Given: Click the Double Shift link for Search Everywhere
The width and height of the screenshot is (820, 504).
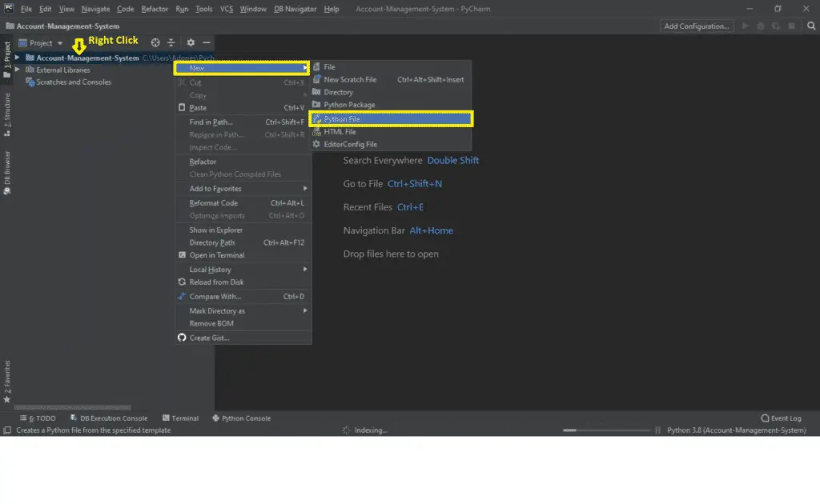Looking at the screenshot, I should point(453,160).
